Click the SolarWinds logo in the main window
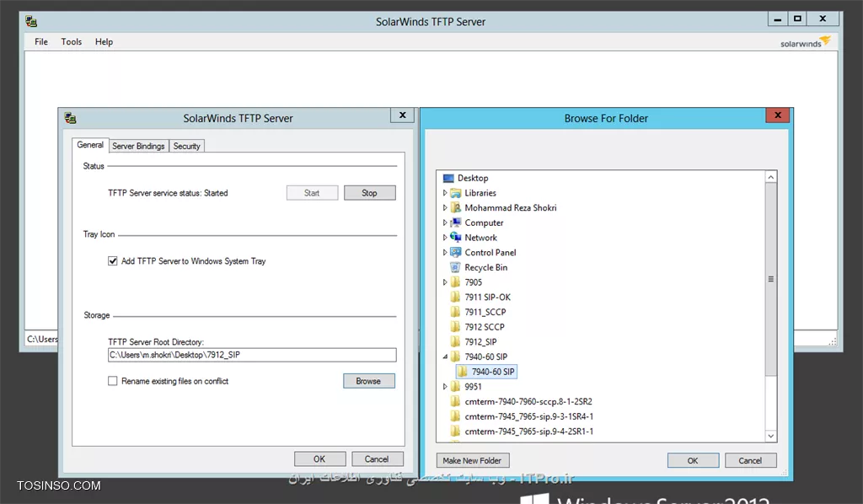863x504 pixels. click(805, 42)
